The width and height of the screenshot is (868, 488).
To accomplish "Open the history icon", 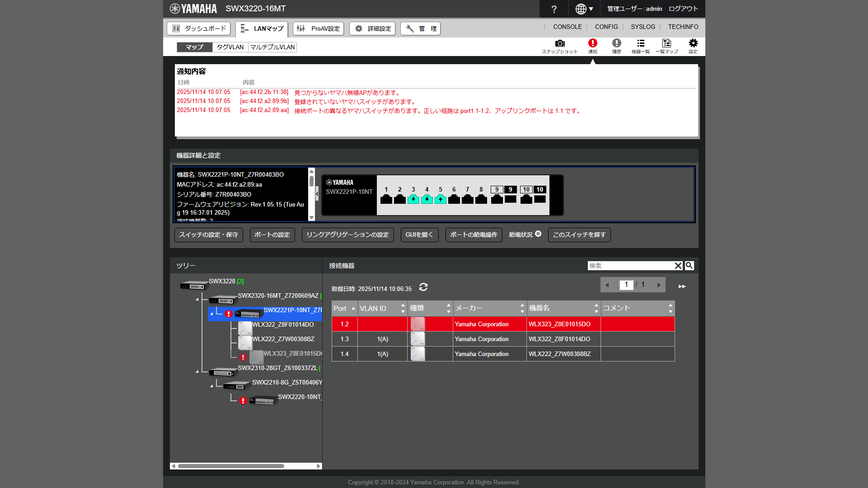I will point(616,44).
